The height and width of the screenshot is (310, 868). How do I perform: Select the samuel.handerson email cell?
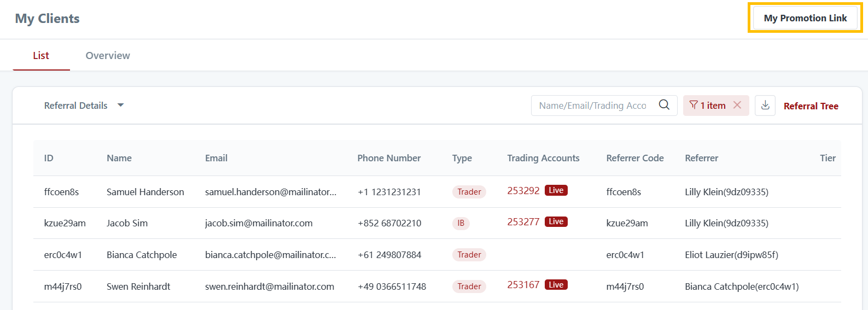coord(270,192)
